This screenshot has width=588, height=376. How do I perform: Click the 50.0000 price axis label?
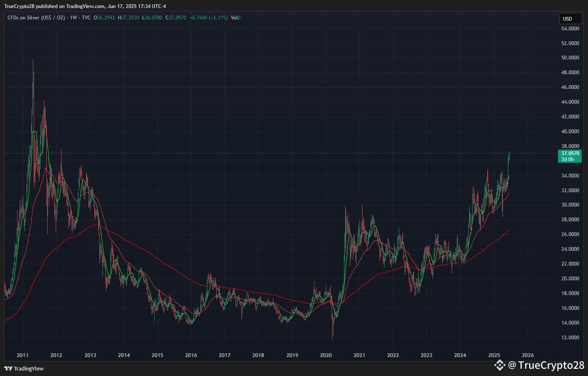[x=569, y=58]
